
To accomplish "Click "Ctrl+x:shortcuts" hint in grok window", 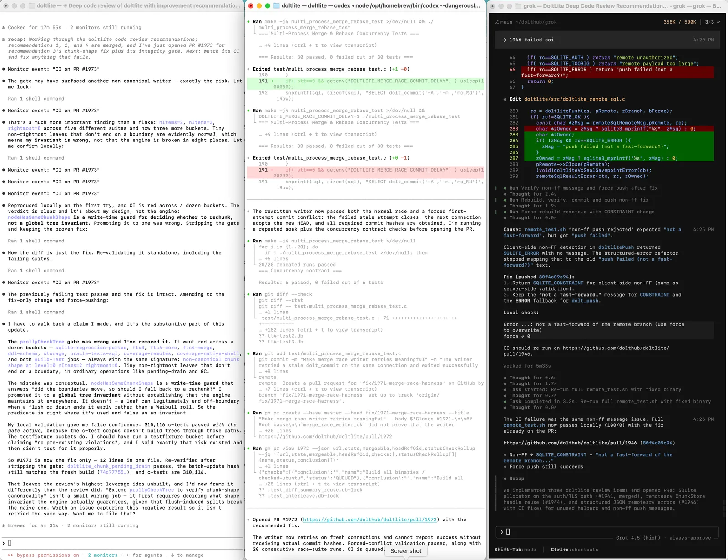I will coord(574,550).
